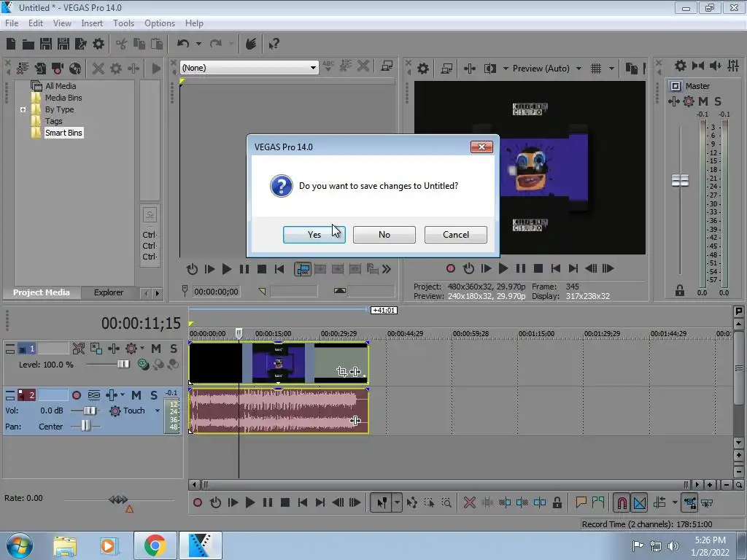Click Cancel in save dialog
The image size is (747, 560).
[456, 234]
